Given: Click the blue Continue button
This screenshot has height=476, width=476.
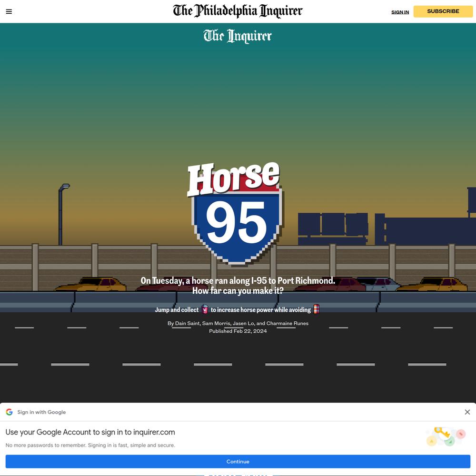Looking at the screenshot, I should point(238,461).
